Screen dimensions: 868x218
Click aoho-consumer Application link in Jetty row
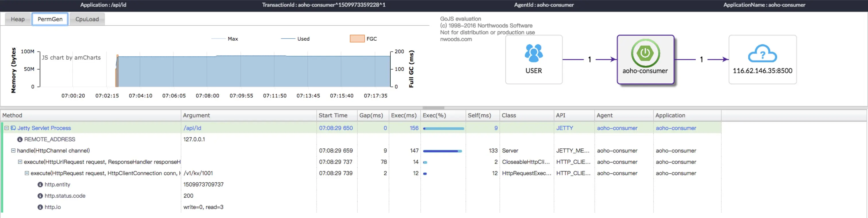(x=676, y=128)
